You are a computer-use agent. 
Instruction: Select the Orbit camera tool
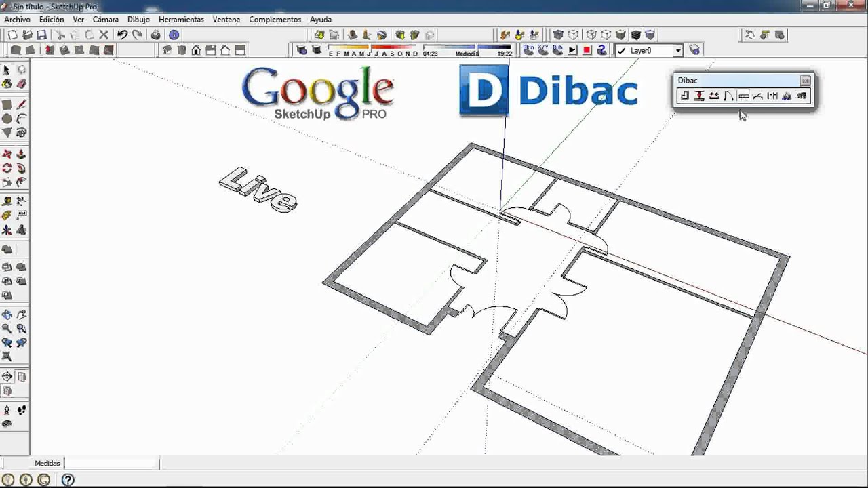[x=6, y=314]
